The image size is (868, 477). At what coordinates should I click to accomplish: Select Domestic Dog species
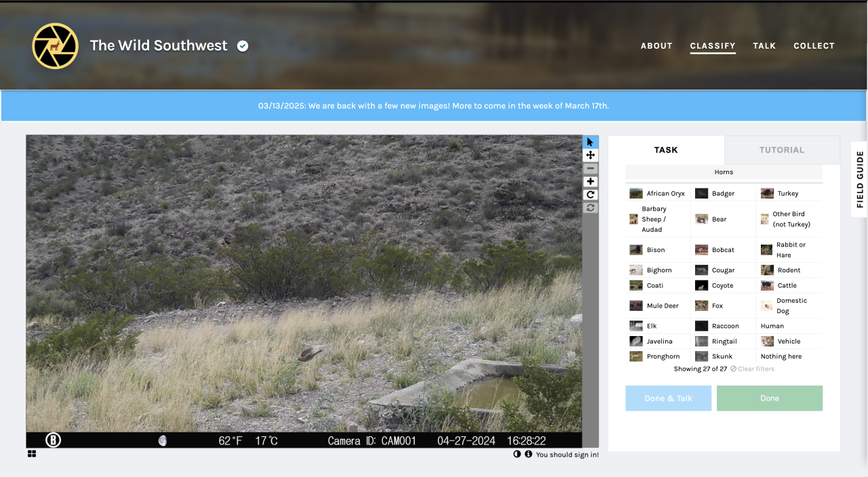point(789,306)
